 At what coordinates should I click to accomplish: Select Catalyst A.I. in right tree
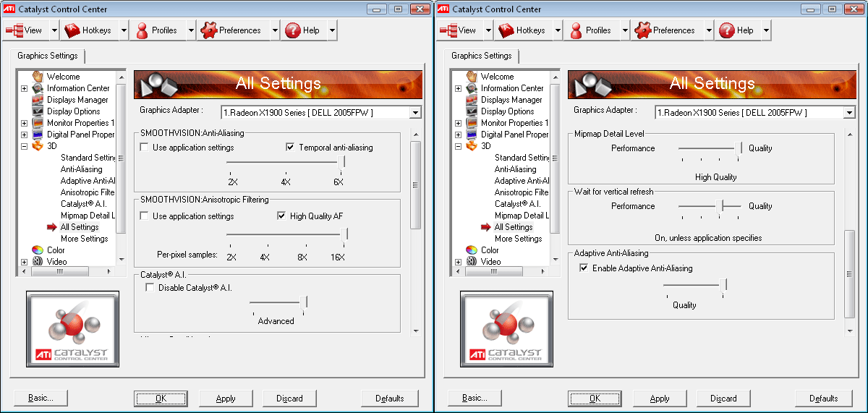(518, 204)
